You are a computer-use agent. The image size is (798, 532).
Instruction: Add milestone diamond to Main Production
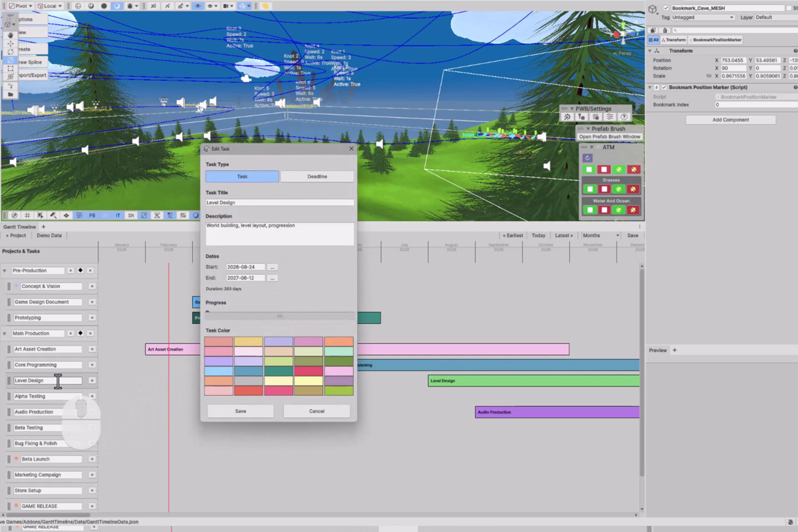point(80,333)
